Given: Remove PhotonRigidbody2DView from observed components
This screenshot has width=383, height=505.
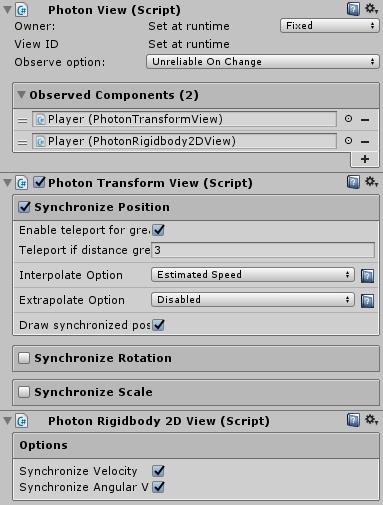Looking at the screenshot, I should tap(365, 142).
